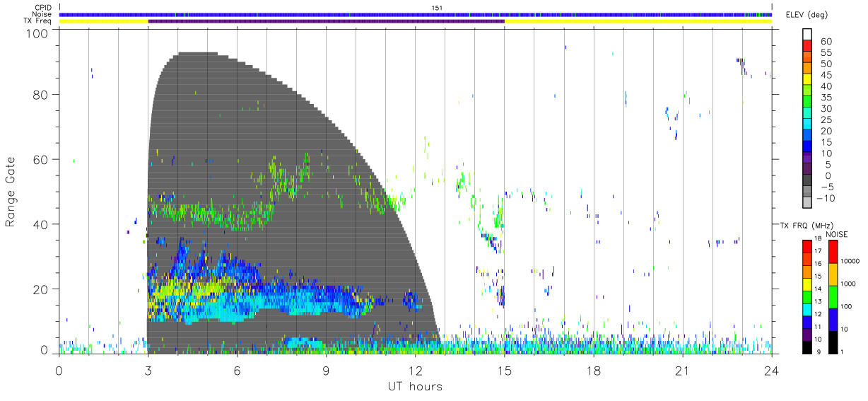Select the yellow TX Freq segment before 3 UT
Viewport: 868px width, 401px height.
coord(103,21)
